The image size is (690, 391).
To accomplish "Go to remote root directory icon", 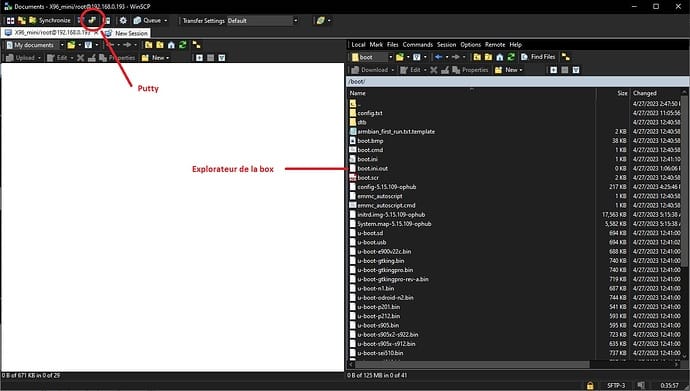I will (x=488, y=57).
